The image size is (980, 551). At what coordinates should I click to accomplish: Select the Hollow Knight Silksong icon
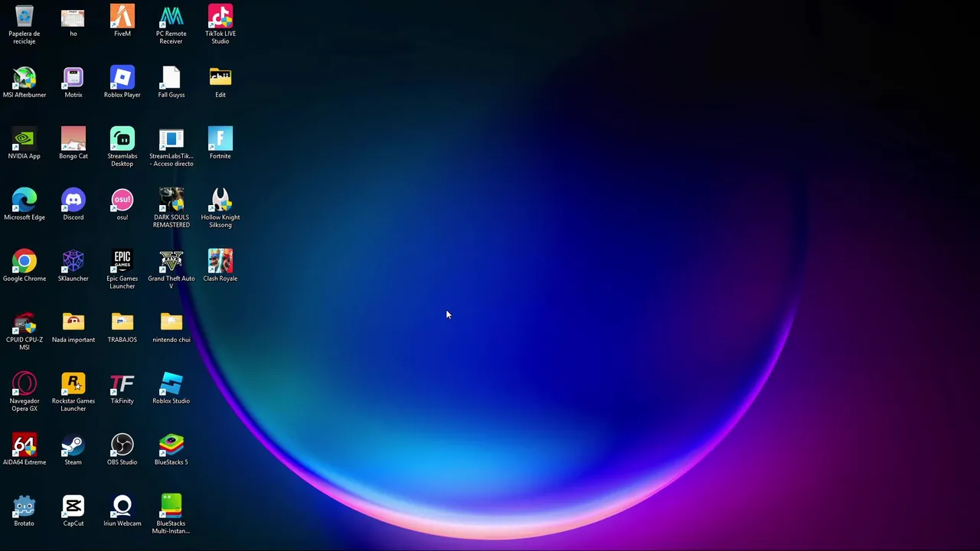click(220, 200)
